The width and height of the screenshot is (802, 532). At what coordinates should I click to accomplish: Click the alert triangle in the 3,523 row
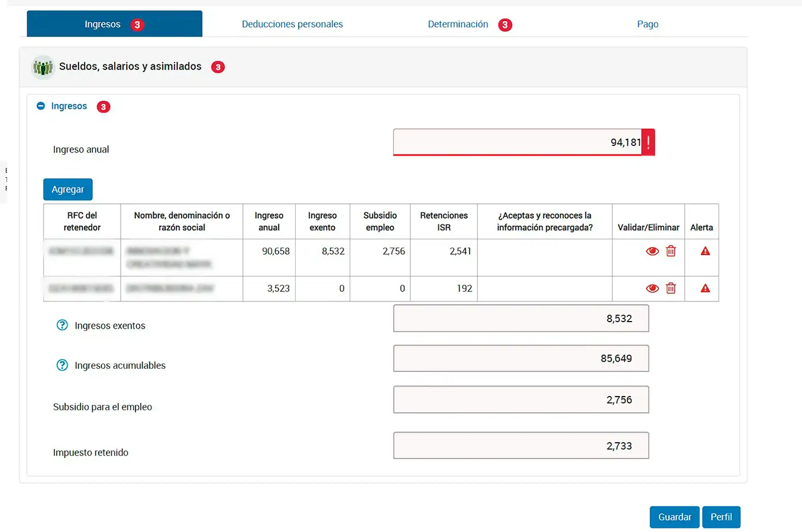tap(705, 288)
